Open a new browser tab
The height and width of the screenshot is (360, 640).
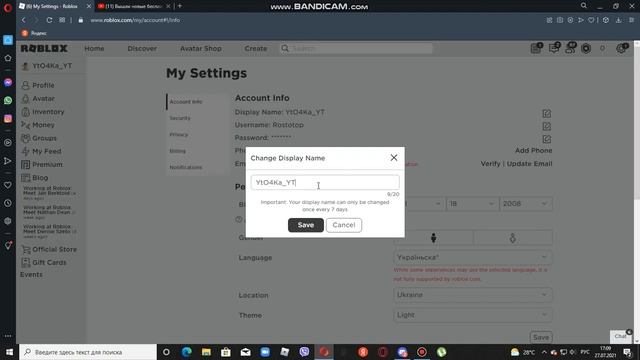pyautogui.click(x=180, y=6)
